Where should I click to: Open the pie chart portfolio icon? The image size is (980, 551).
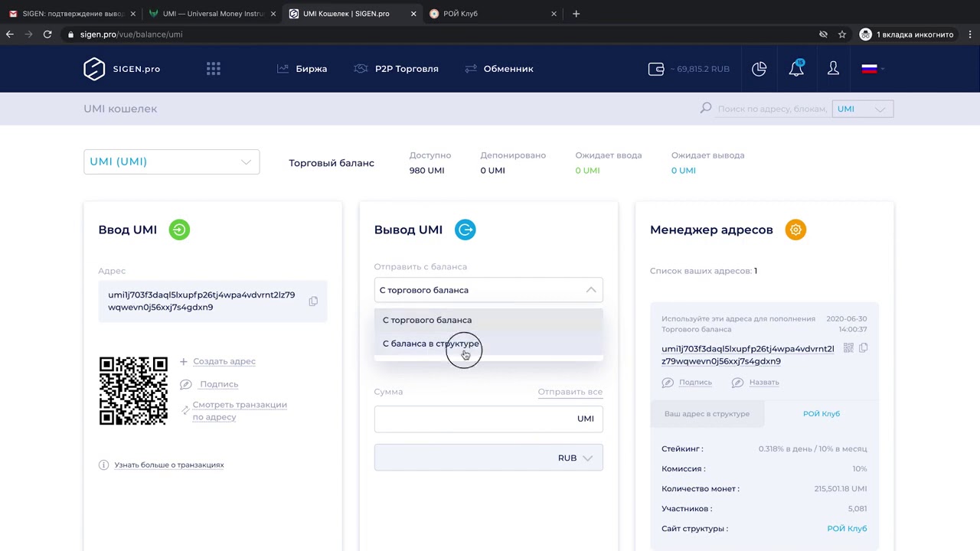click(759, 69)
